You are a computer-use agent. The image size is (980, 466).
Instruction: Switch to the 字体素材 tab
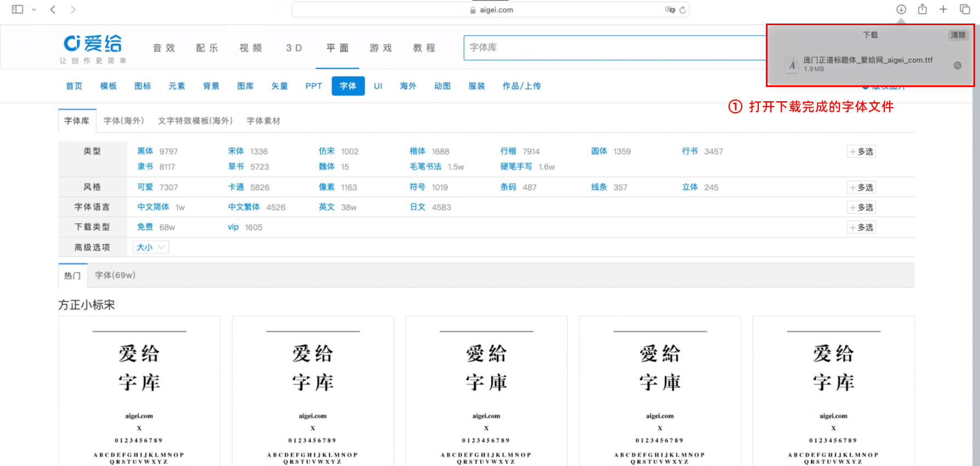click(x=263, y=121)
